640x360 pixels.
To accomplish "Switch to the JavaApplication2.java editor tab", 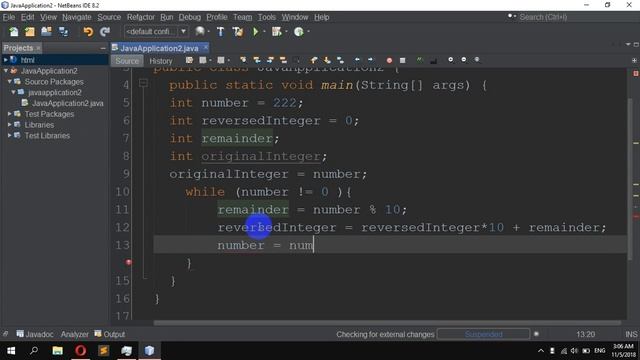I will pos(159,48).
